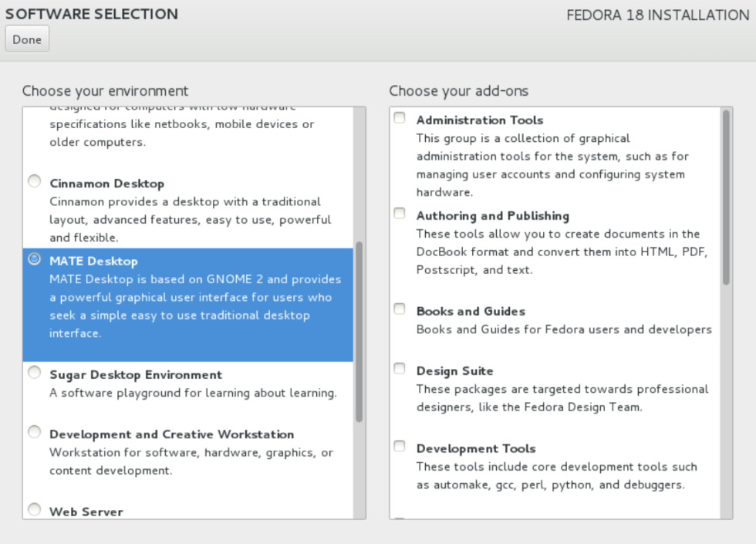
Task: Click the add-ons list scrollbar thumb
Action: click(x=726, y=198)
